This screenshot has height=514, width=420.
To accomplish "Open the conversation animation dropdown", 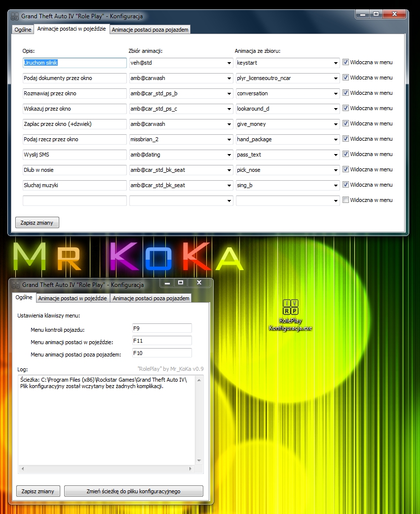I will (x=336, y=93).
